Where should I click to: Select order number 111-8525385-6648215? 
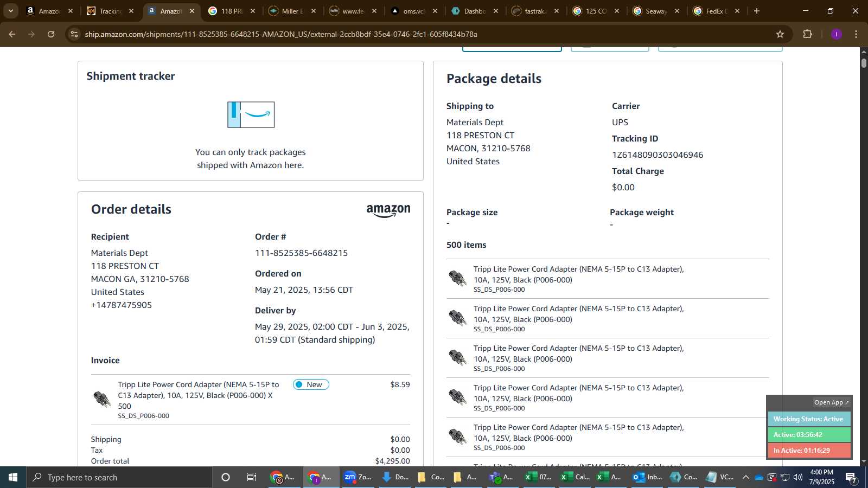coord(301,253)
